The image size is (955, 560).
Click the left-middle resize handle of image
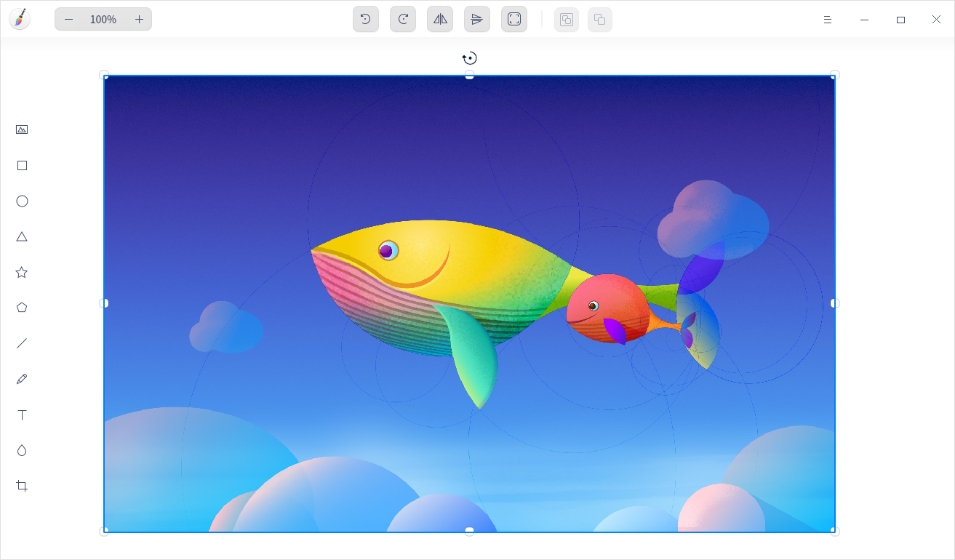[x=104, y=303]
